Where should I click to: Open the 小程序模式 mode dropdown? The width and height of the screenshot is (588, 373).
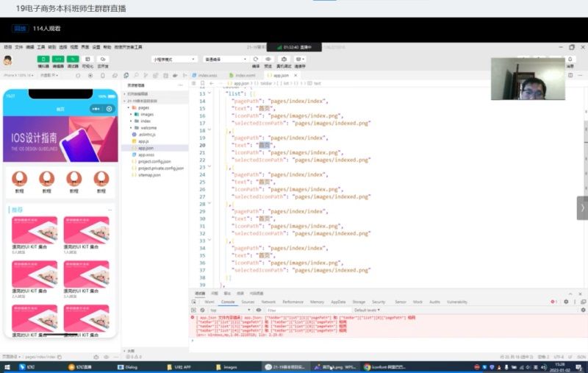pyautogui.click(x=173, y=59)
